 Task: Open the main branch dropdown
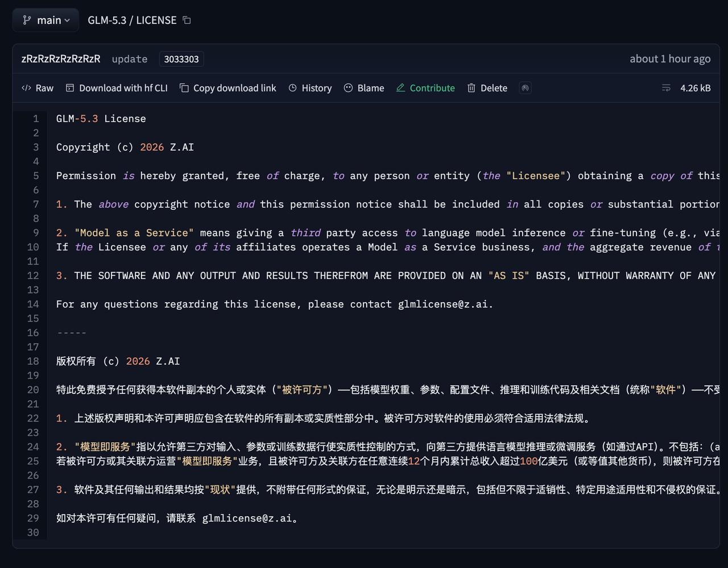coord(45,20)
